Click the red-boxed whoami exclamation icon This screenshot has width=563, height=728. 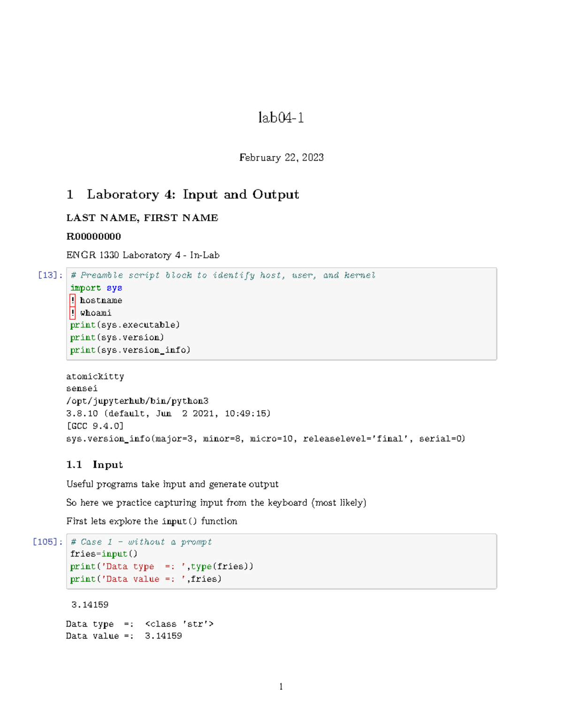coord(73,313)
